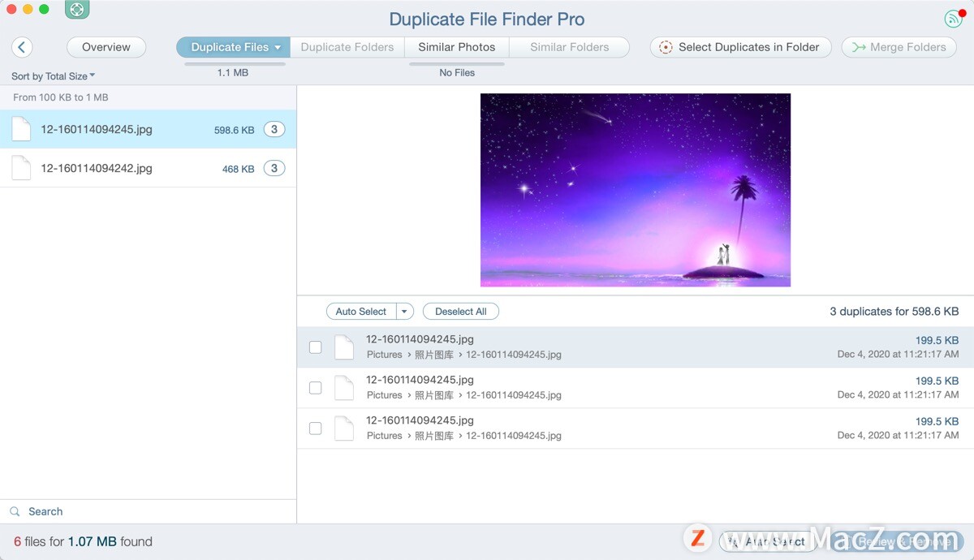Click the second row's Dec 4, 2020 date
This screenshot has width=974, height=560.
coord(899,394)
